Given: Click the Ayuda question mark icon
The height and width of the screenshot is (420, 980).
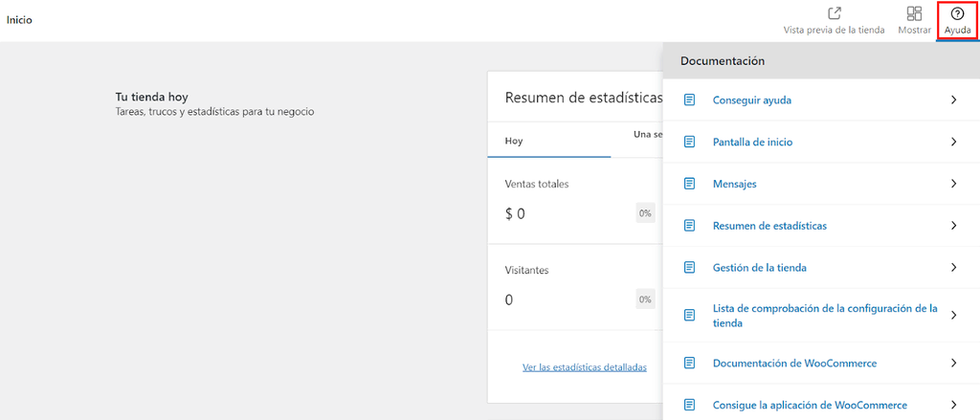Looking at the screenshot, I should (957, 13).
